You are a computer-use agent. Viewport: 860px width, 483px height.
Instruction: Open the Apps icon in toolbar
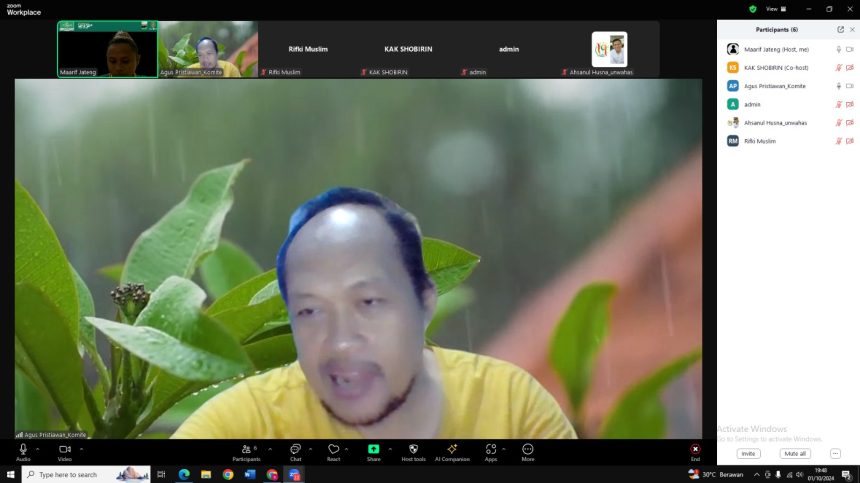(490, 450)
